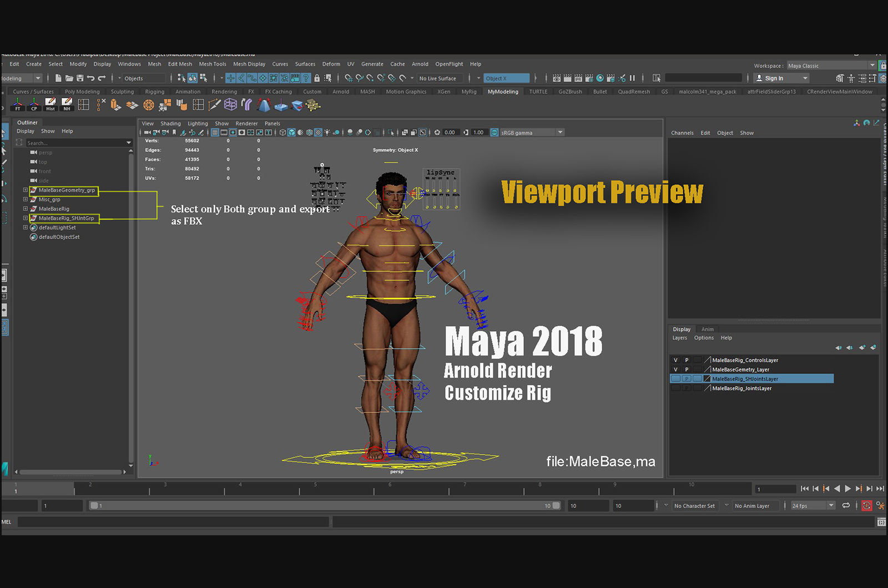
Task: Click the Hypershade sphere icon
Action: coord(600,78)
